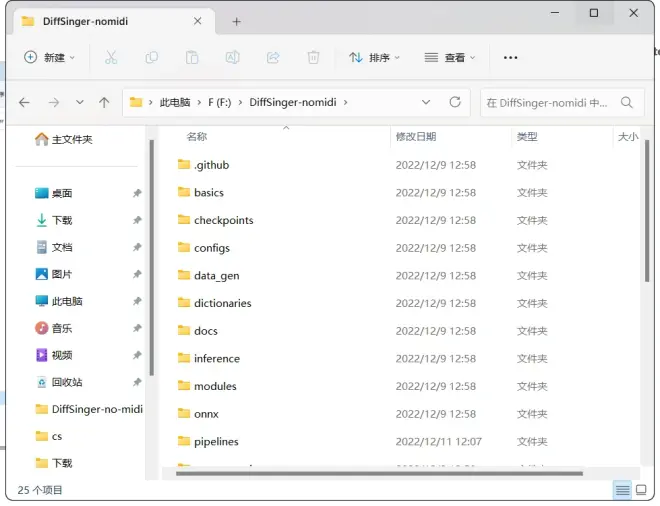Expand recent locations chevron
Viewport: 660px width, 506px height.
pos(80,102)
